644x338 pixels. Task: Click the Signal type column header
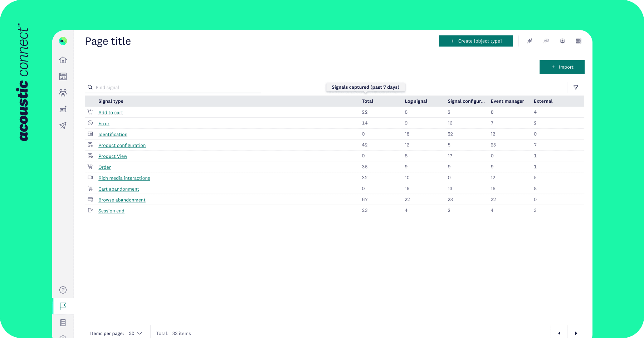tap(111, 101)
